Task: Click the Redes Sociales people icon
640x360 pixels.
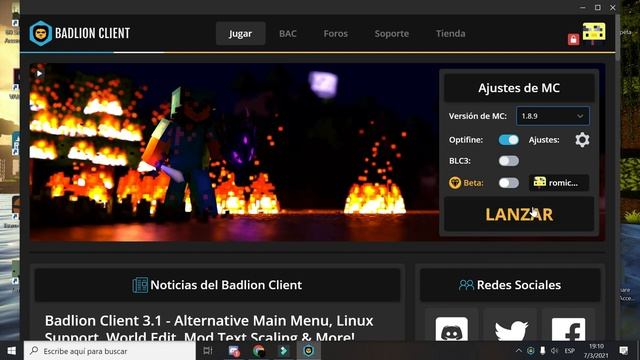Action: [466, 285]
